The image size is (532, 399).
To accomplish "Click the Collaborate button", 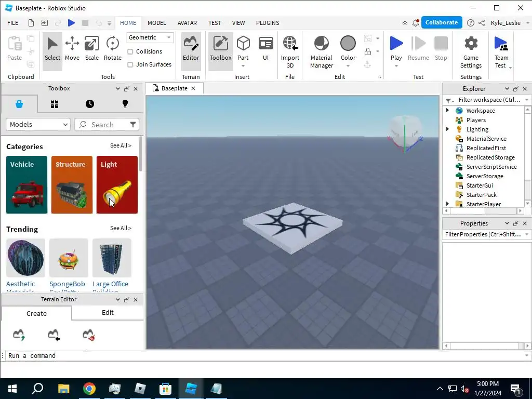I will coord(442,22).
